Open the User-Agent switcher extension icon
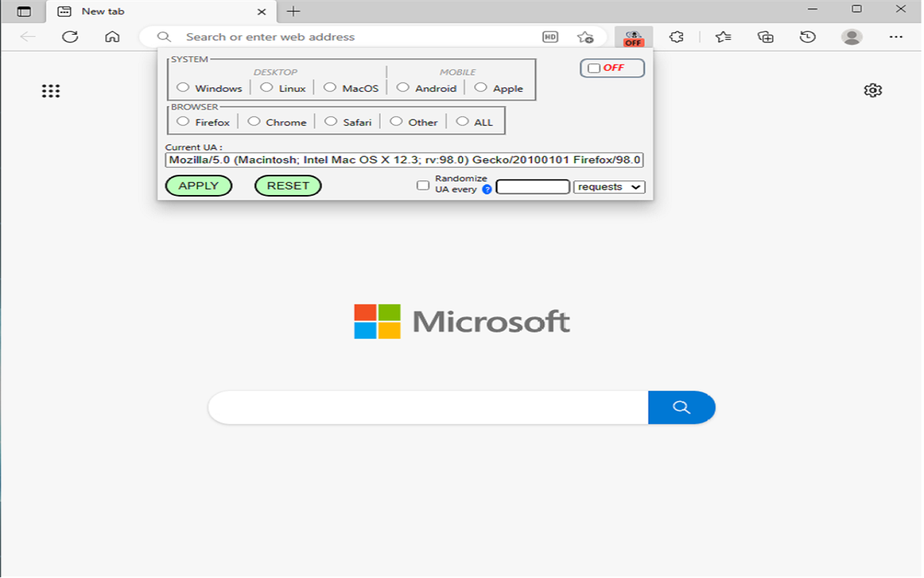Screen dimensions: 924x578 pyautogui.click(x=633, y=36)
